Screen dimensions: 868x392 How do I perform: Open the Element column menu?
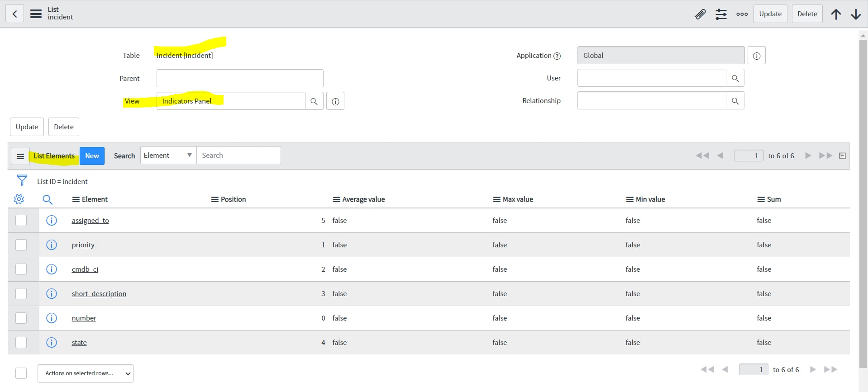(76, 199)
